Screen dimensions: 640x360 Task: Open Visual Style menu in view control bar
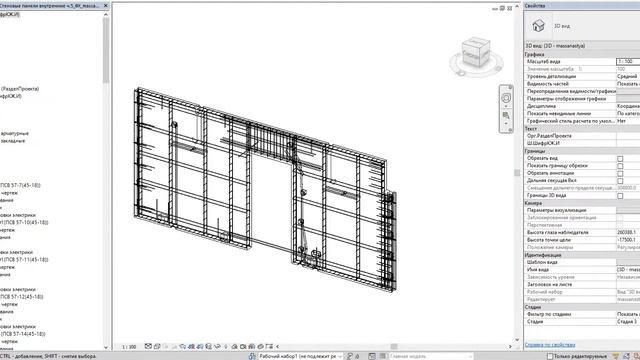[157, 346]
